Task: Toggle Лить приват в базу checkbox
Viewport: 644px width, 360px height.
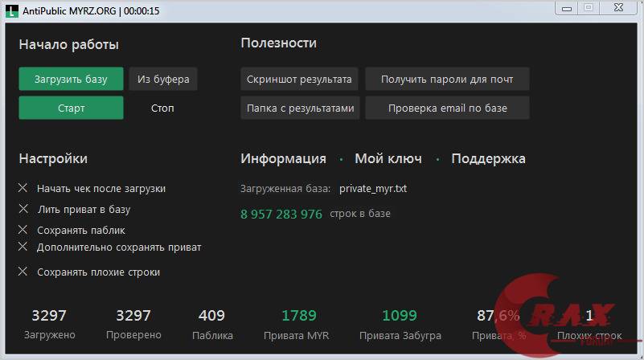Action: tap(23, 209)
